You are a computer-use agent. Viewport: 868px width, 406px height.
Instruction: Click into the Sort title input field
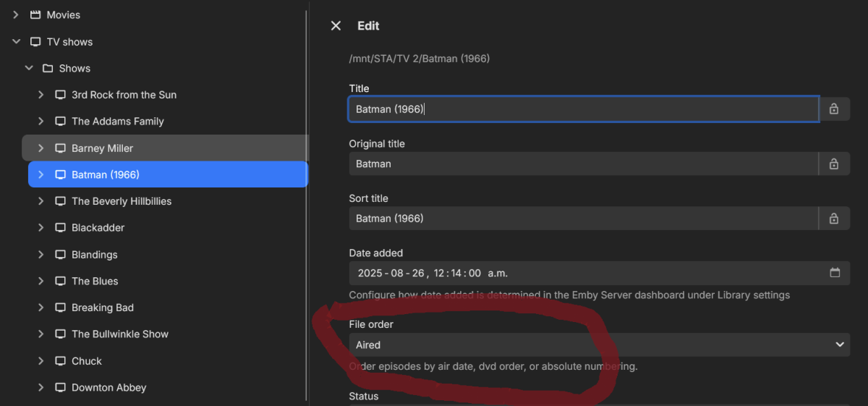point(583,218)
